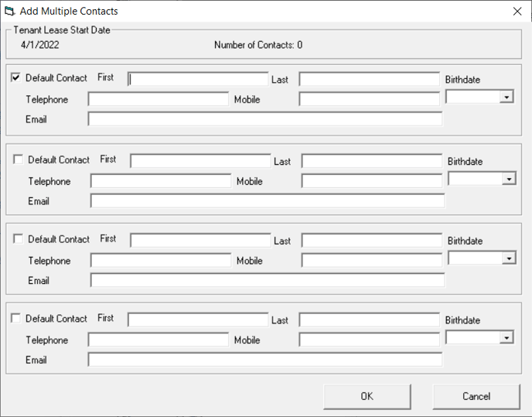Focus First name field of fourth contact

198,320
